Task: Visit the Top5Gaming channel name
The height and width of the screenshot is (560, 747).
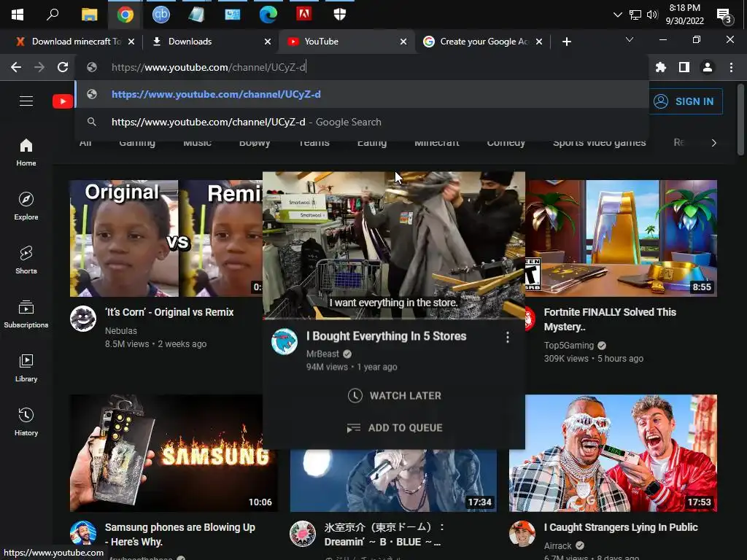Action: click(569, 345)
